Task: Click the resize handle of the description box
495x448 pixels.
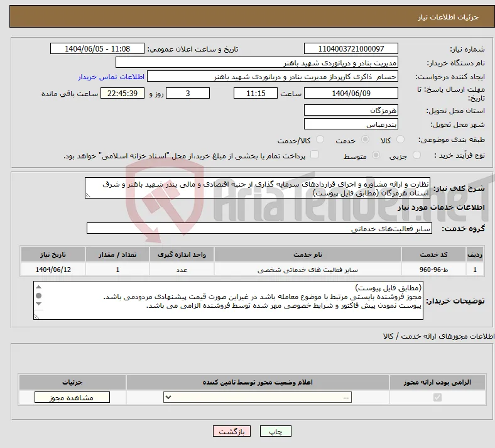Action: point(88,195)
